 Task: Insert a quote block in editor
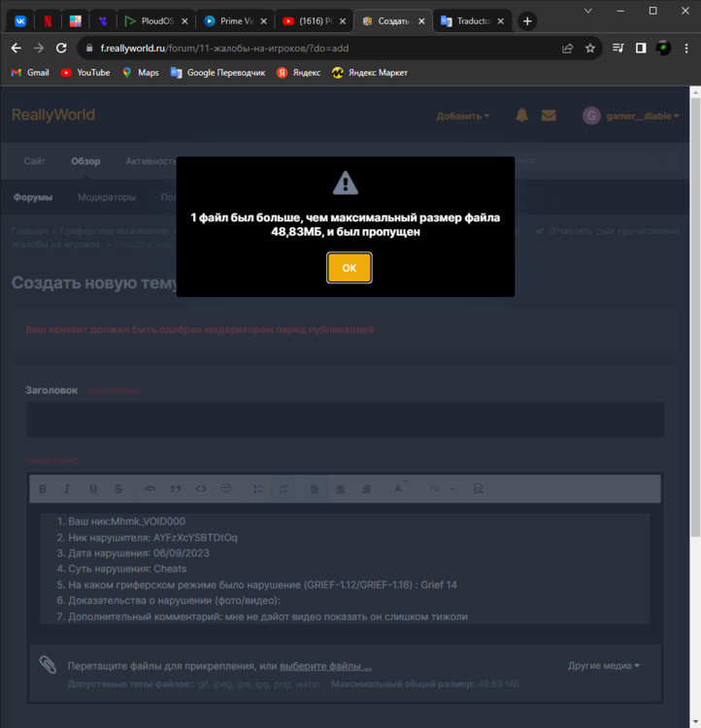pyautogui.click(x=175, y=489)
